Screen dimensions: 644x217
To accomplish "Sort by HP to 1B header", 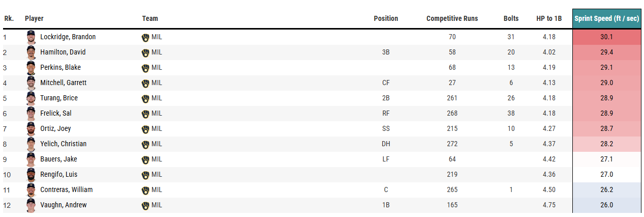I will coord(549,18).
